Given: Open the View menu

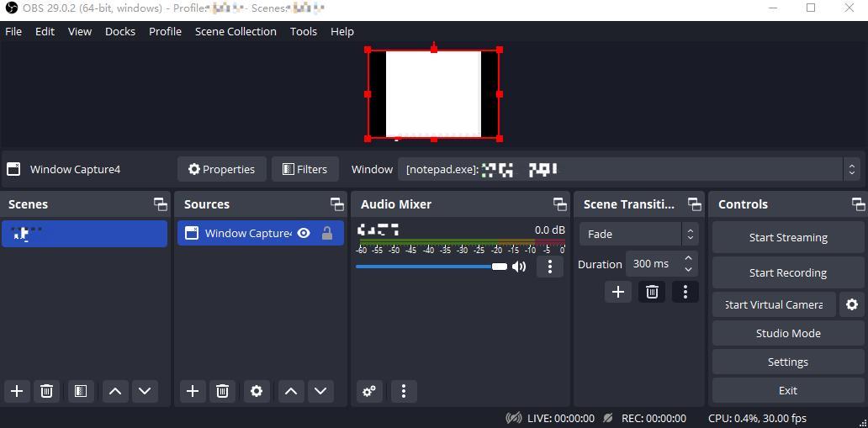Looking at the screenshot, I should tap(80, 32).
